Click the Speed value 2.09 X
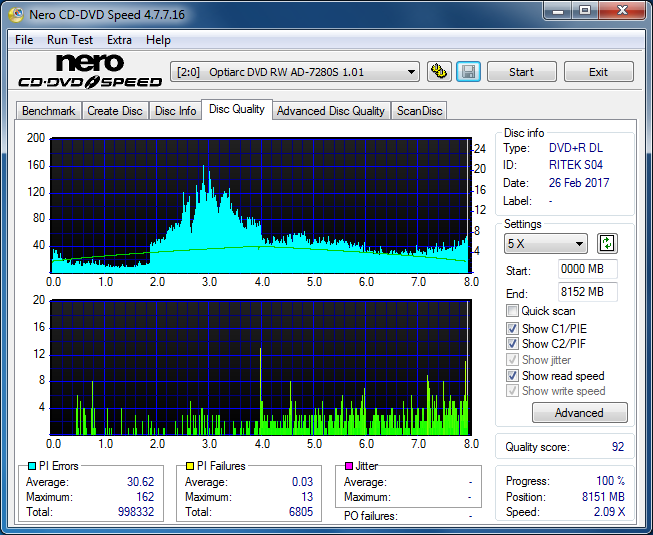Image resolution: width=653 pixels, height=535 pixels. coord(609,512)
